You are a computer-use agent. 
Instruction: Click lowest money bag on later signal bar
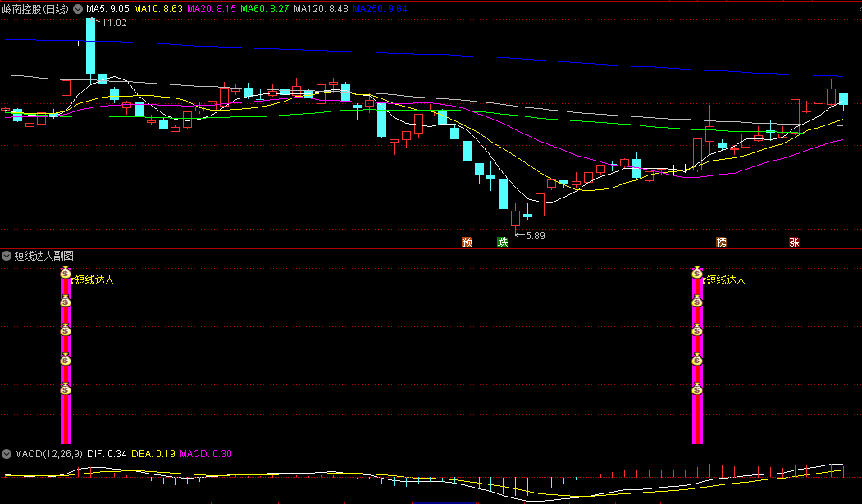pyautogui.click(x=697, y=388)
